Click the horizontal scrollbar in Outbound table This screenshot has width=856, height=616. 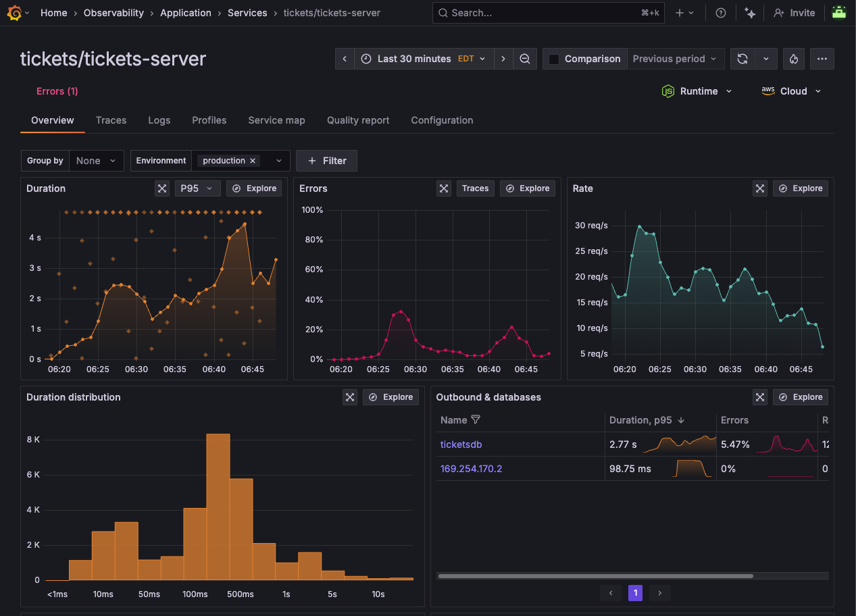point(595,576)
